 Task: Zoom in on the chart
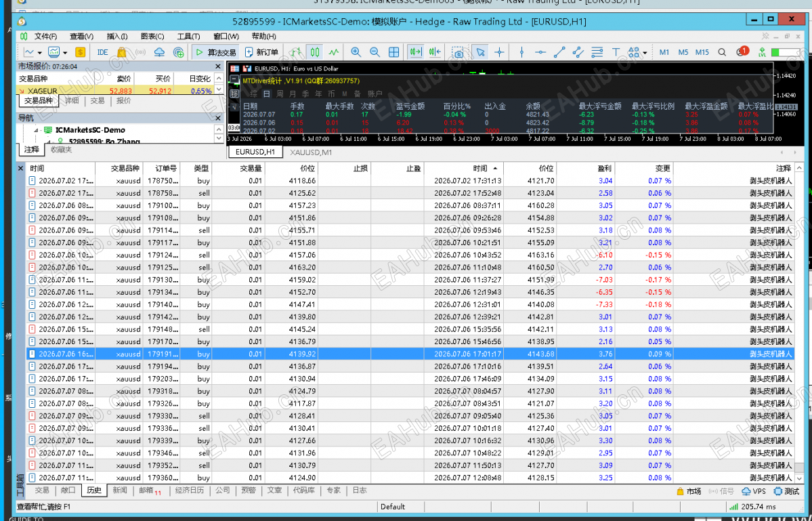(x=356, y=52)
